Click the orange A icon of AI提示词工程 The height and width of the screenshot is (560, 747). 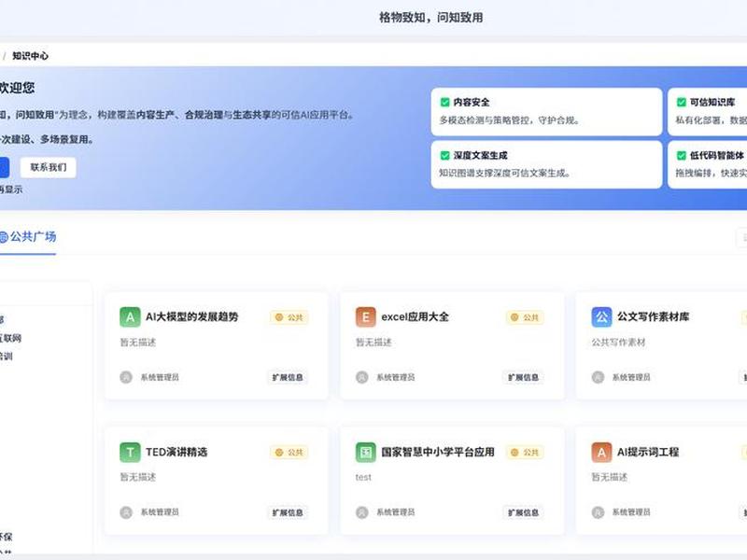click(x=601, y=452)
